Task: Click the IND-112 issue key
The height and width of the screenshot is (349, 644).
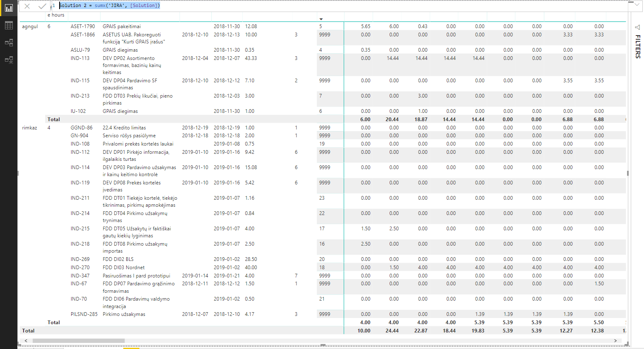Action: 80,152
